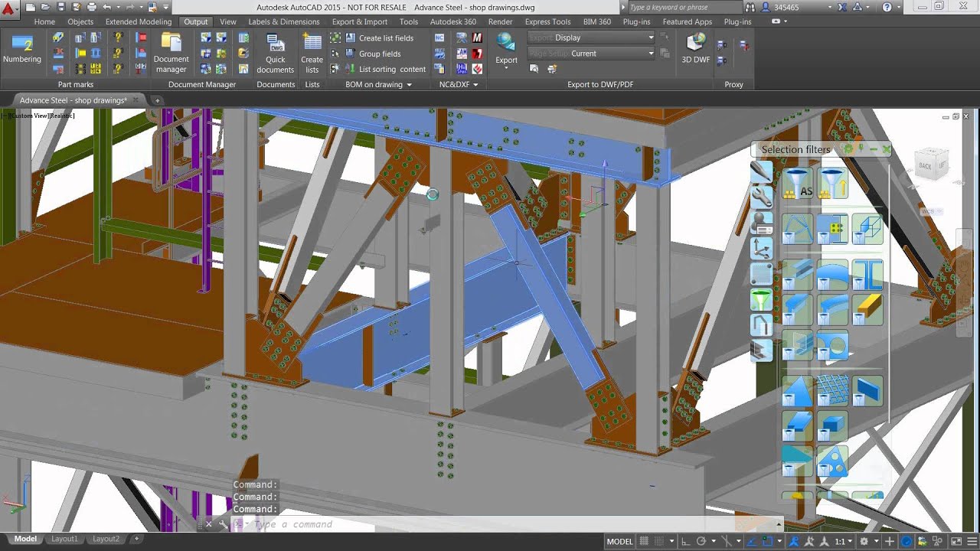Viewport: 980px width, 551px height.
Task: Toggle ortho mode in status bar
Action: [x=686, y=541]
